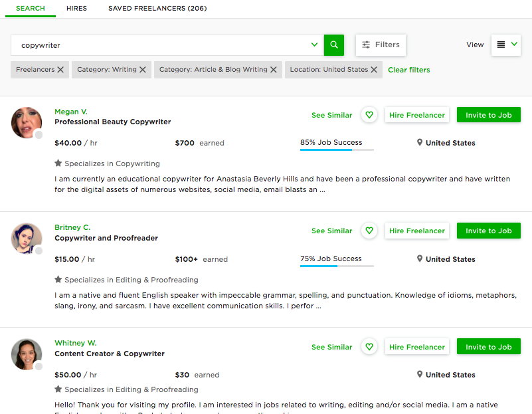Image resolution: width=532 pixels, height=414 pixels.
Task: Remove Category: Article & Blog Writing filter
Action: point(274,70)
